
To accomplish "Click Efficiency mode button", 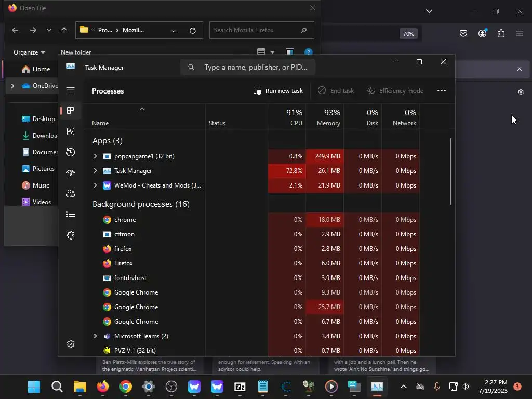I will coord(395,90).
